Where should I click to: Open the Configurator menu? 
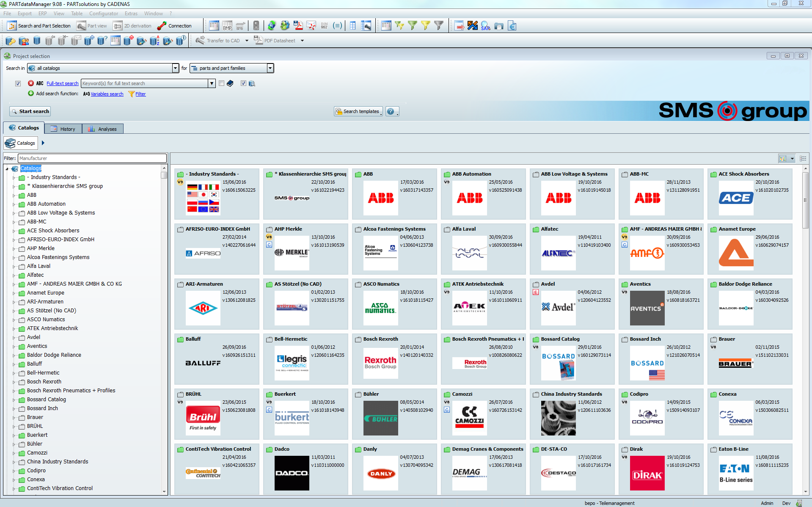[103, 14]
